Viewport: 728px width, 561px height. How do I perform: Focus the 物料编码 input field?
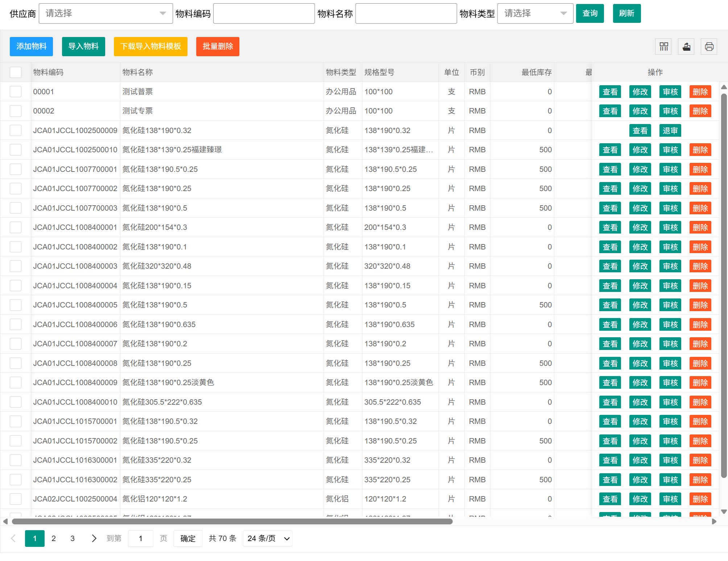[x=264, y=13]
